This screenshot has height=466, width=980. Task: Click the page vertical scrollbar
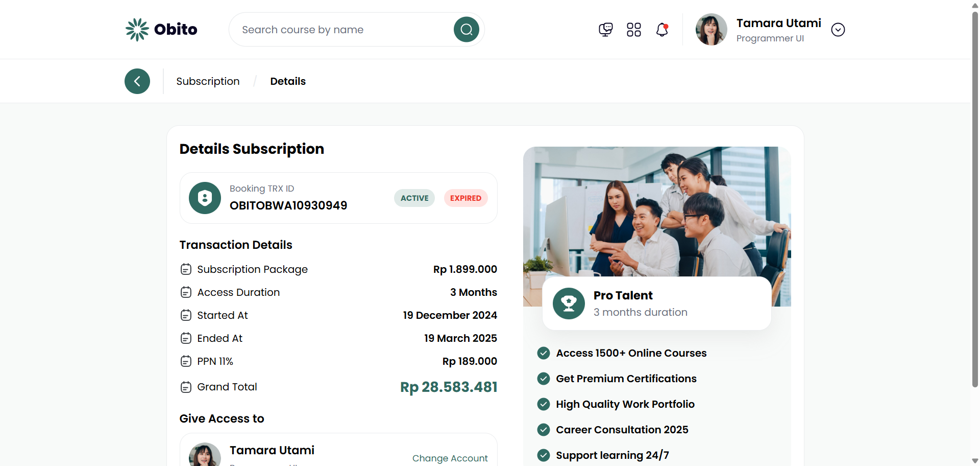coord(975,204)
